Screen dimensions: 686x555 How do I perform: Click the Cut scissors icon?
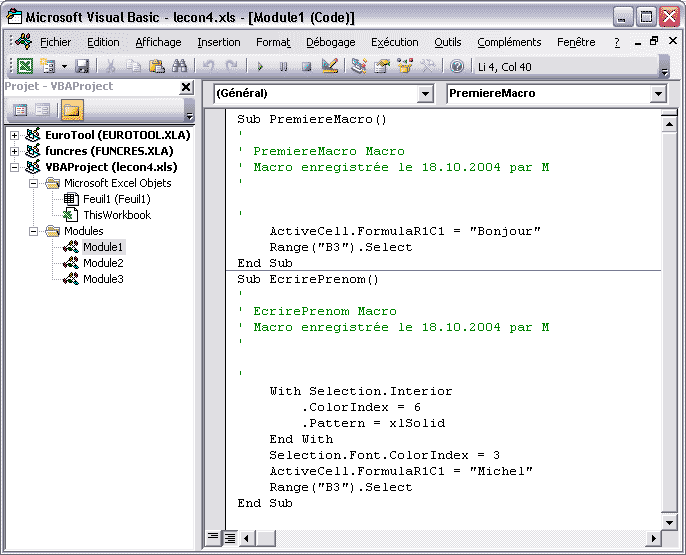pos(111,66)
